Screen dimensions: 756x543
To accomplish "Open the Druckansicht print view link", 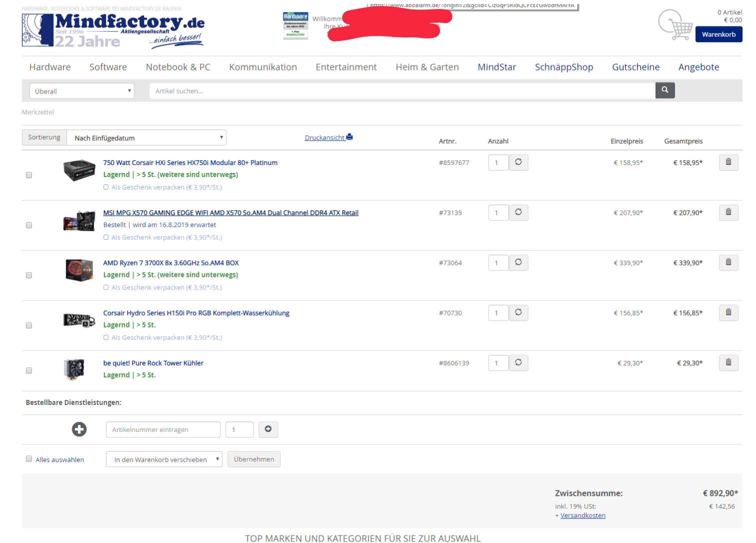I will pyautogui.click(x=328, y=137).
